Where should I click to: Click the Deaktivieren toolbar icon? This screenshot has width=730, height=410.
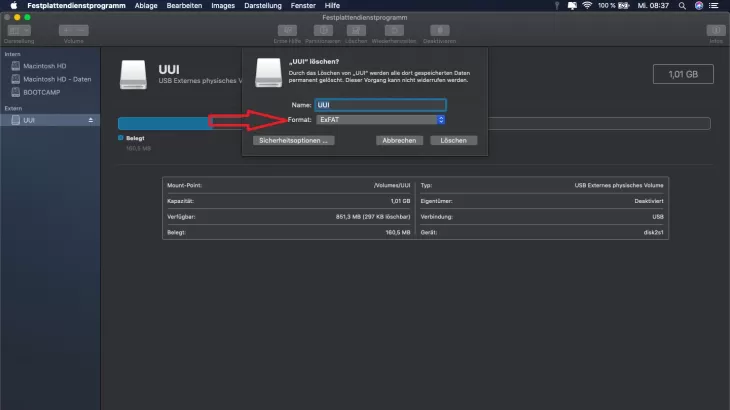pyautogui.click(x=439, y=31)
